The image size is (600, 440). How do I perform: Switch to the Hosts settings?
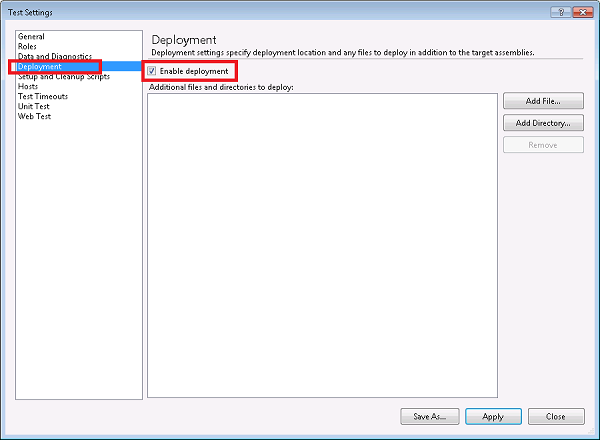[x=28, y=86]
